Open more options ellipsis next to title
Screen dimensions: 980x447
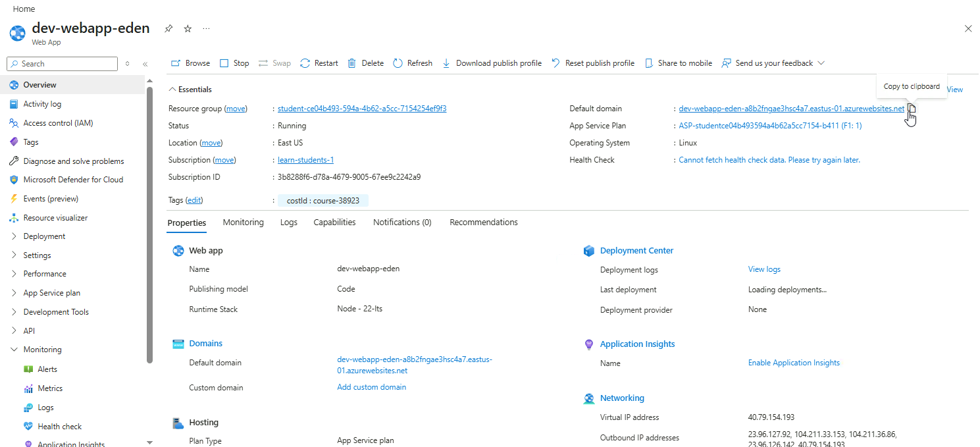[x=207, y=29]
